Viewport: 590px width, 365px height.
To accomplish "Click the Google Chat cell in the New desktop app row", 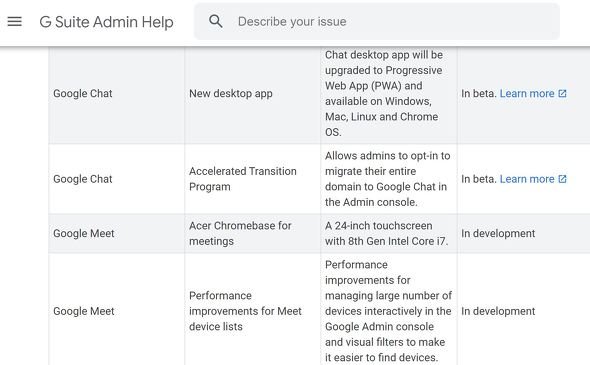I will tap(117, 93).
